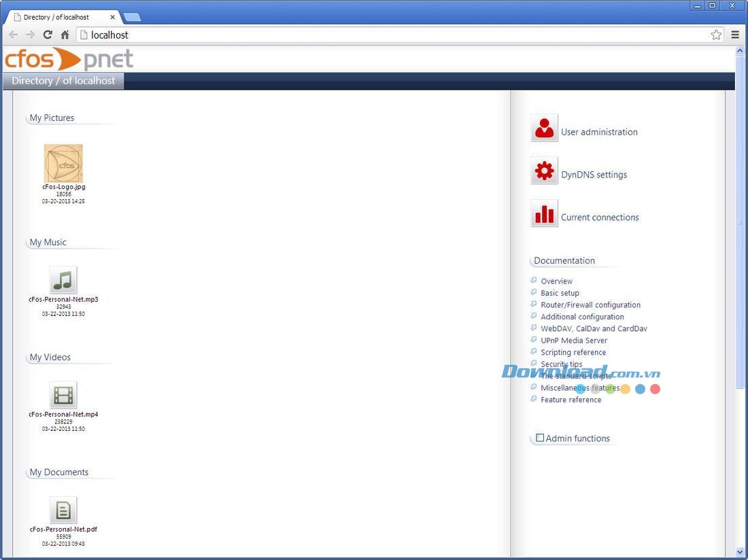Viewport: 748px width, 560px height.
Task: Open the Chrome hamburger menu
Action: 735,35
